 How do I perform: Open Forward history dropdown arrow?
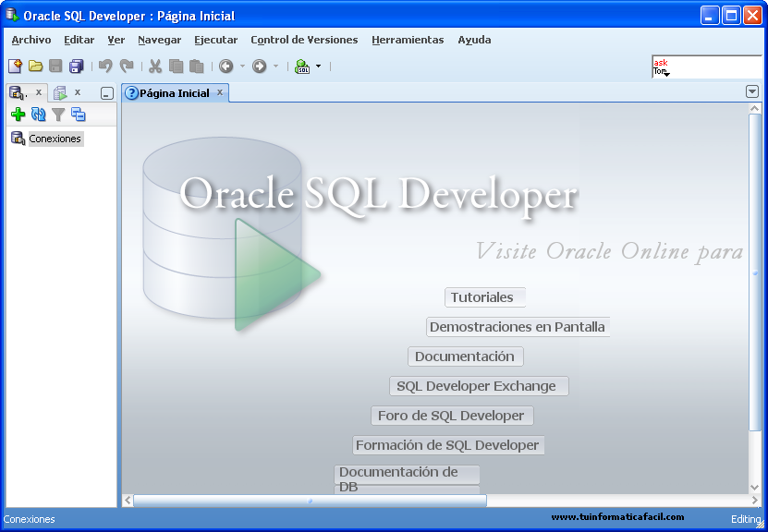(275, 66)
